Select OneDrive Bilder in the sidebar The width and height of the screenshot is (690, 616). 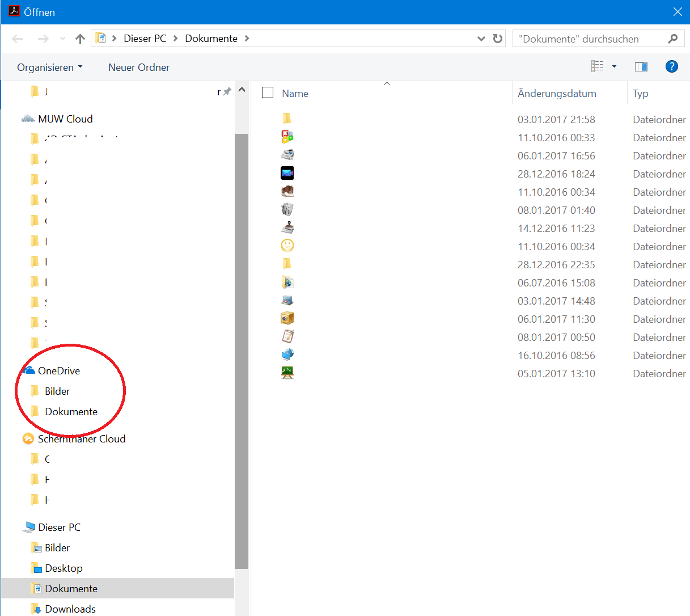click(x=57, y=391)
